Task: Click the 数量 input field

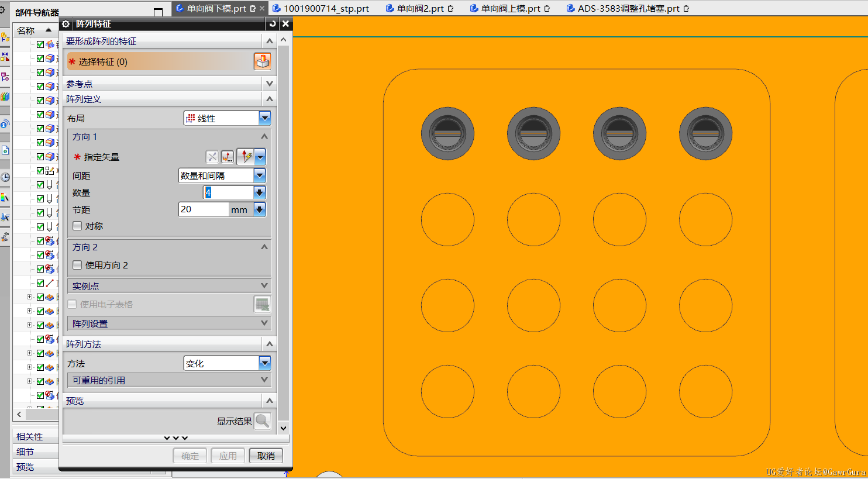Action: (x=228, y=192)
